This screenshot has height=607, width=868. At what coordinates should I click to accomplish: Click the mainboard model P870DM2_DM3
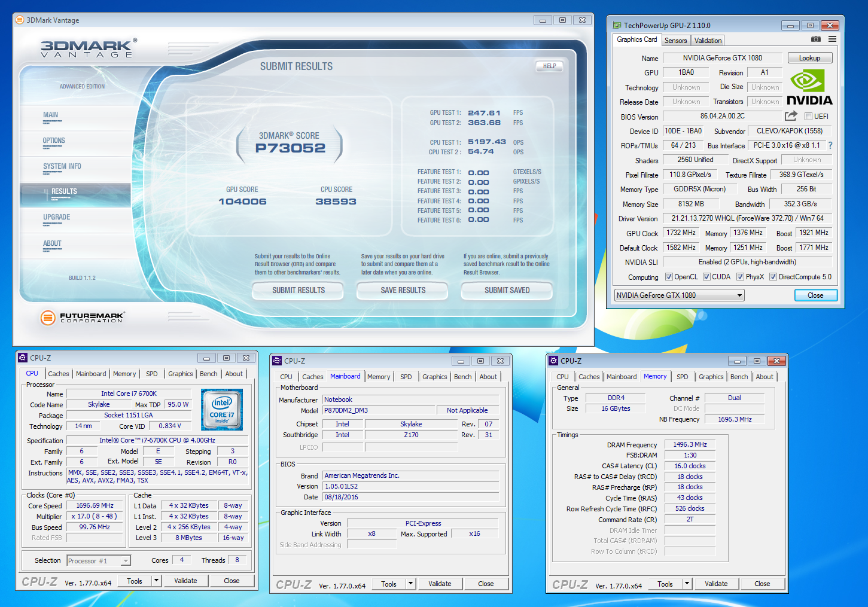click(379, 410)
